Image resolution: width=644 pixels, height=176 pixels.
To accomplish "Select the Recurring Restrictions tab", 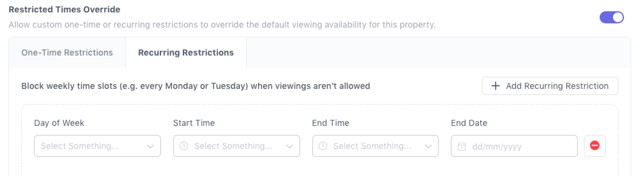I will tap(186, 53).
